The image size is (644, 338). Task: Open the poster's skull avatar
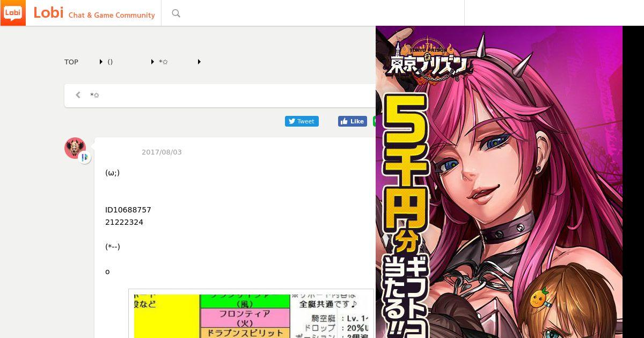(x=75, y=148)
